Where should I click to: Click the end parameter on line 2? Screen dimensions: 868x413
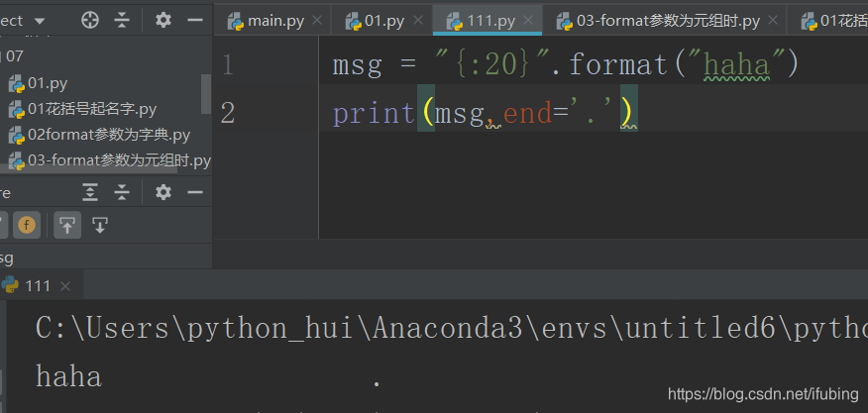[528, 114]
